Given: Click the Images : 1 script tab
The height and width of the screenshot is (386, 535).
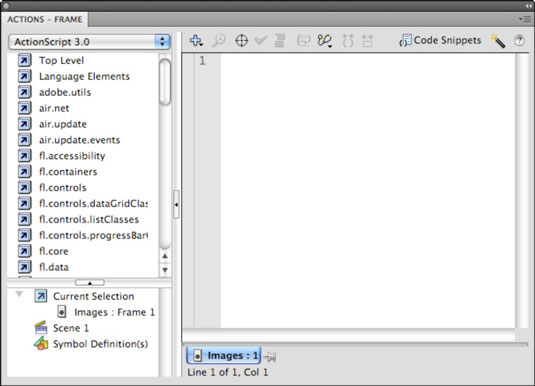Looking at the screenshot, I should [x=224, y=356].
